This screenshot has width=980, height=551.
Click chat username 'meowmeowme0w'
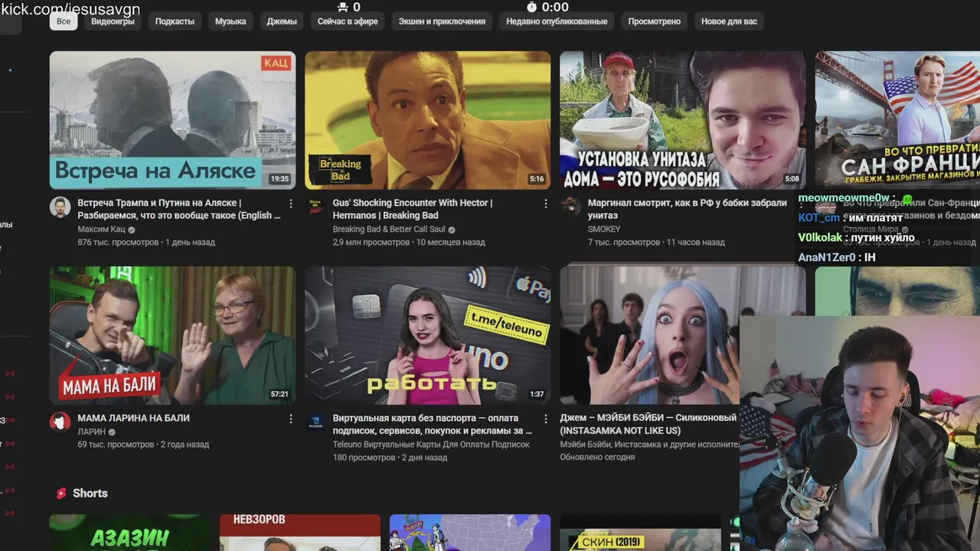844,198
